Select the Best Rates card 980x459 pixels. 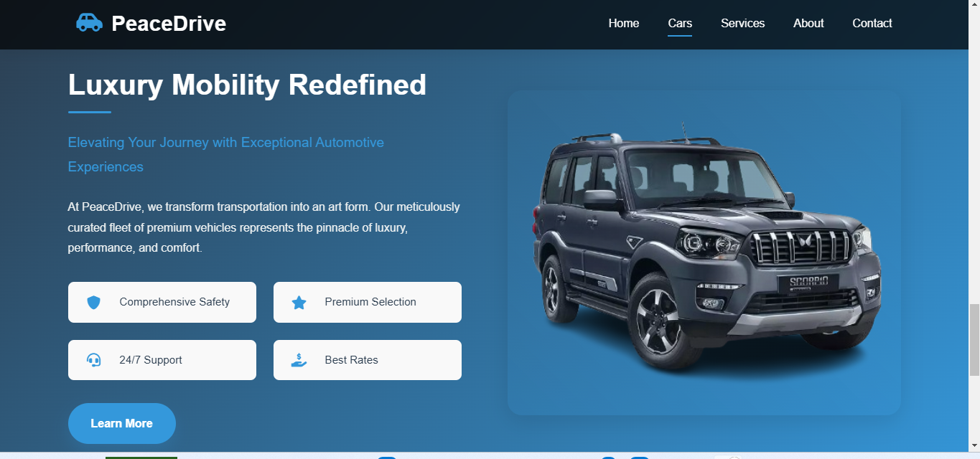pyautogui.click(x=368, y=360)
